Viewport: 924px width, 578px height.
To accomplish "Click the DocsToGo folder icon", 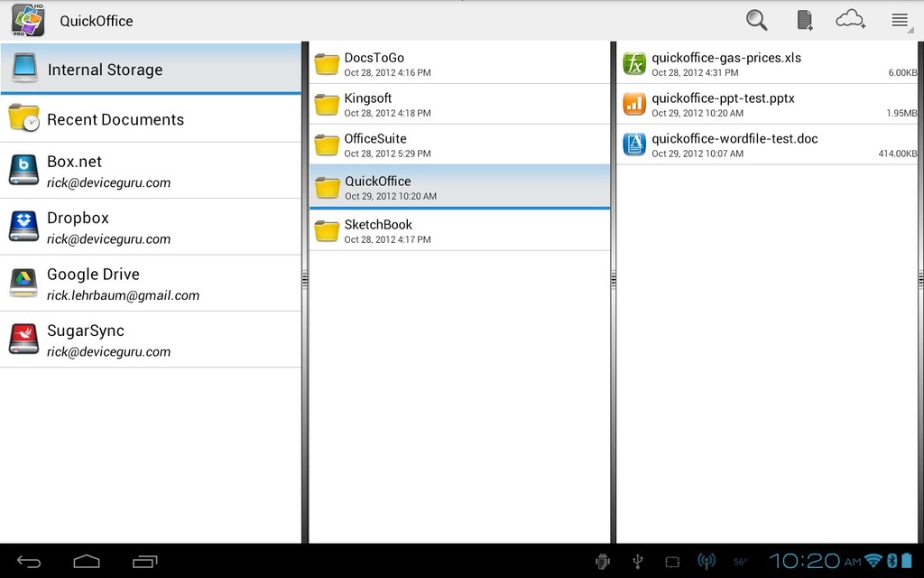I will [x=327, y=64].
